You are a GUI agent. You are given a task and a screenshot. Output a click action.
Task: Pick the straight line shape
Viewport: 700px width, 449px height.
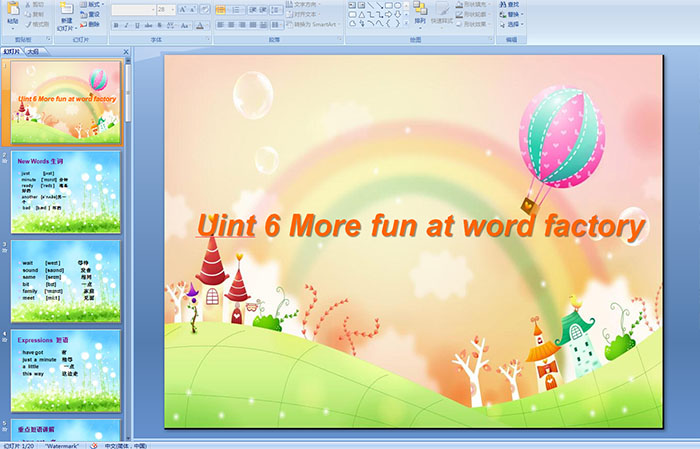click(370, 5)
